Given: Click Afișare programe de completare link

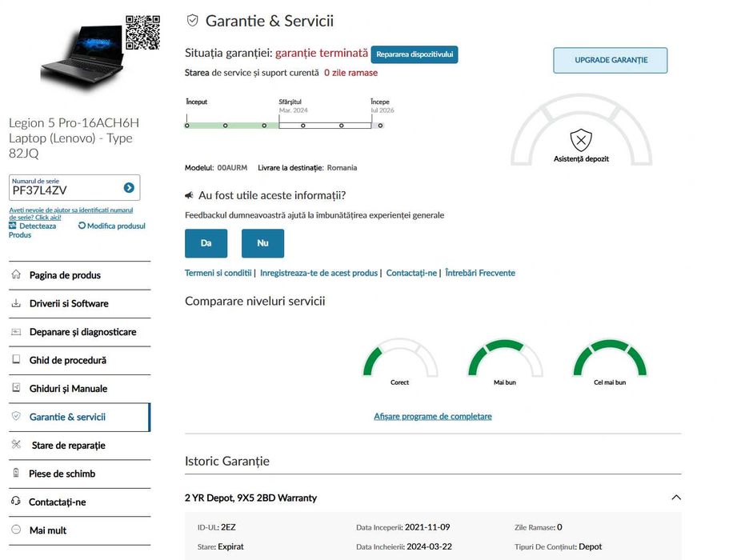Looking at the screenshot, I should pos(433,417).
